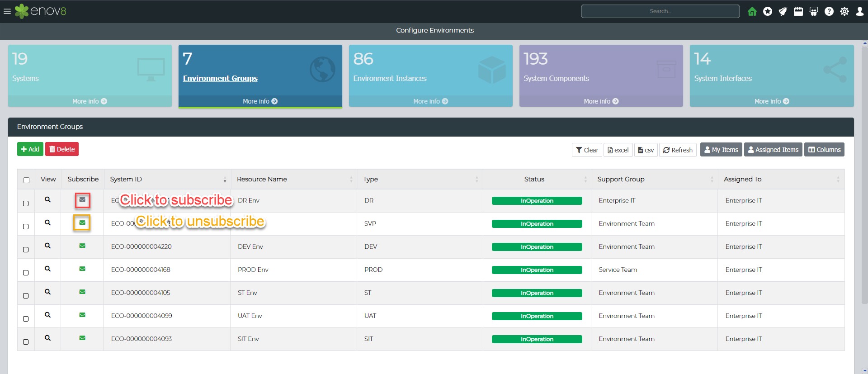Image resolution: width=868 pixels, height=374 pixels.
Task: Open More info under System Interfaces
Action: coord(772,101)
